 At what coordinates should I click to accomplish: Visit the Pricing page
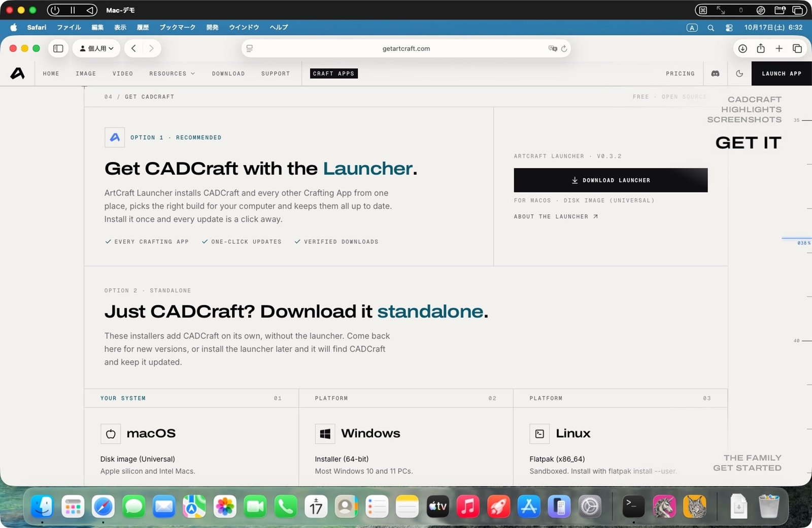tap(680, 74)
